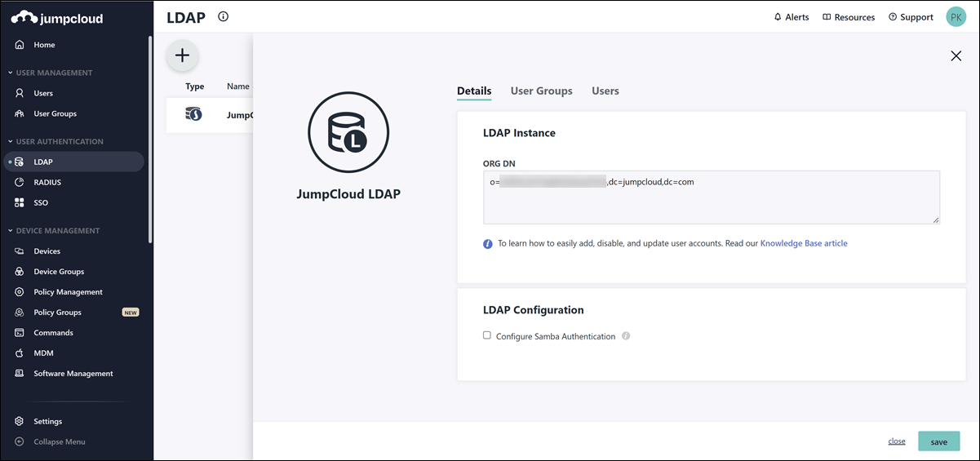Click the Type column header
The image size is (980, 461).
click(x=195, y=86)
